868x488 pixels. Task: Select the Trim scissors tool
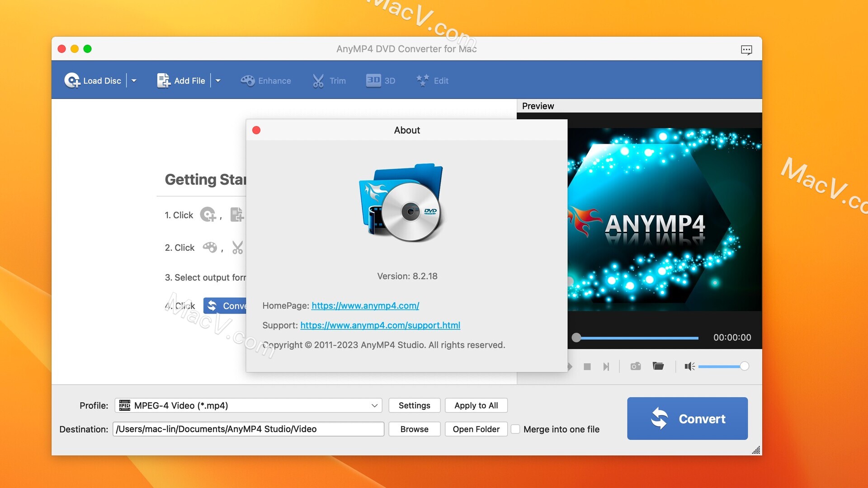pos(329,80)
